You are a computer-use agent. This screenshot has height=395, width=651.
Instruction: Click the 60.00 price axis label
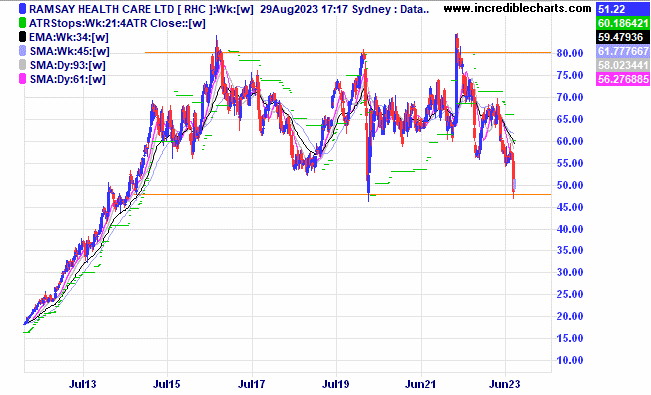pyautogui.click(x=570, y=141)
